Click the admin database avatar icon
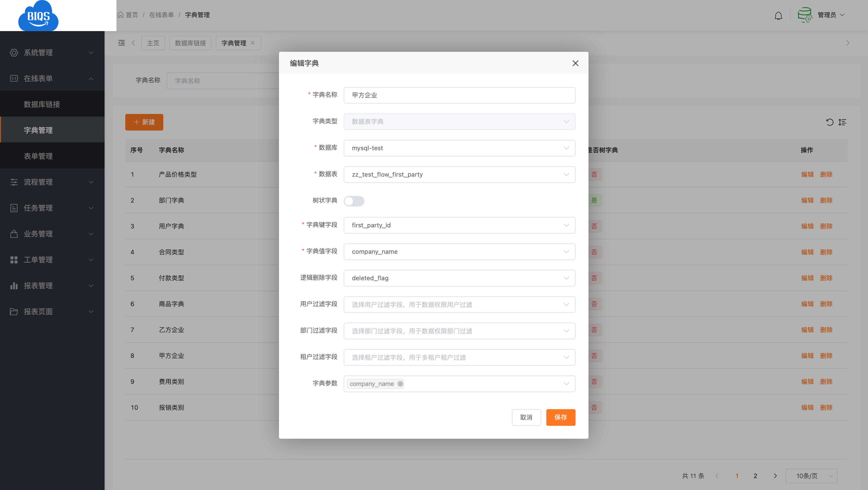868x490 pixels. tap(805, 15)
